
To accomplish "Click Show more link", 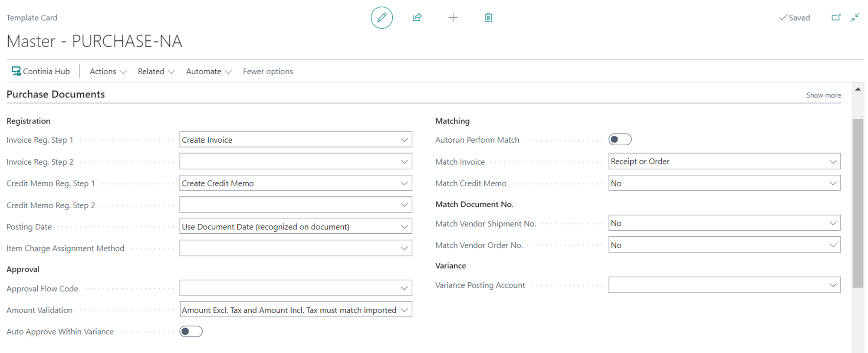I will tap(823, 95).
